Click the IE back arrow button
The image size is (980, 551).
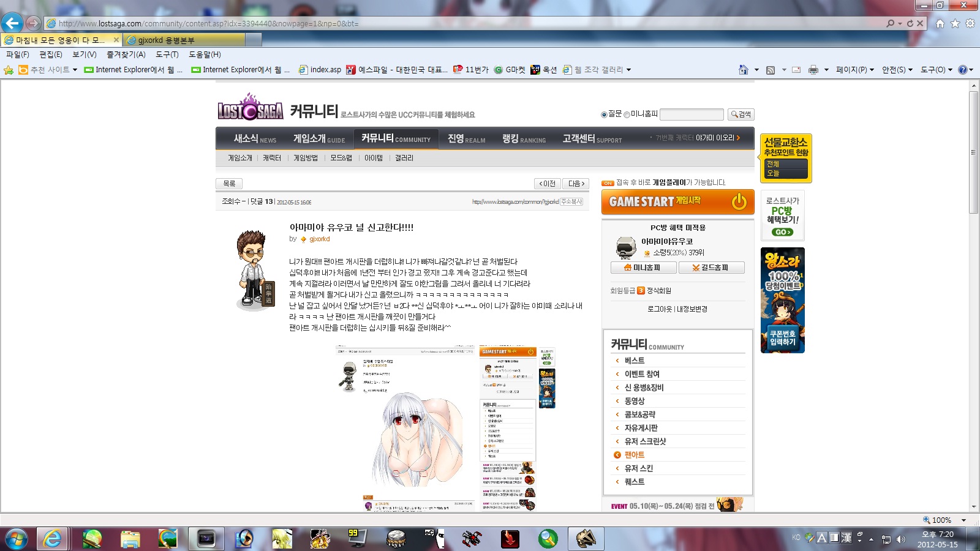[12, 23]
